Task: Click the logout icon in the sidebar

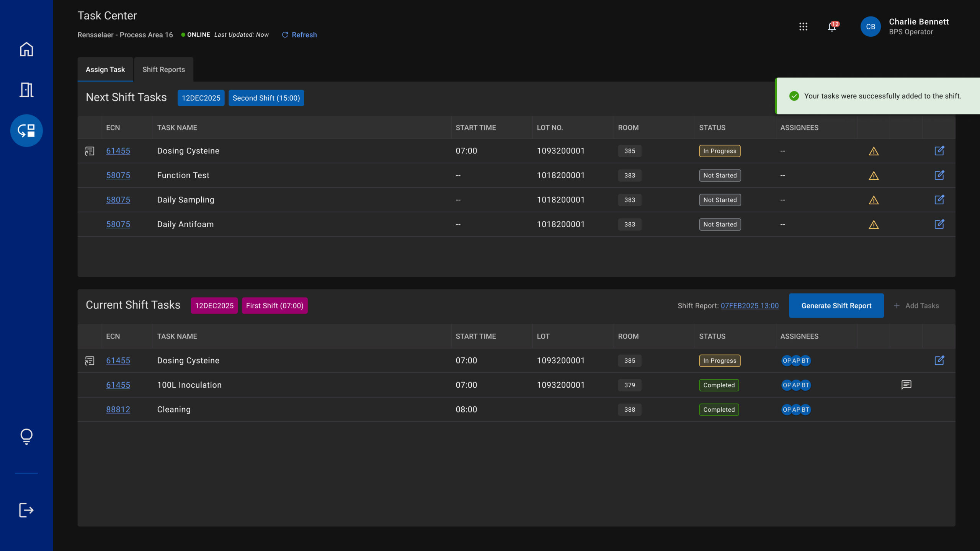Action: point(26,510)
